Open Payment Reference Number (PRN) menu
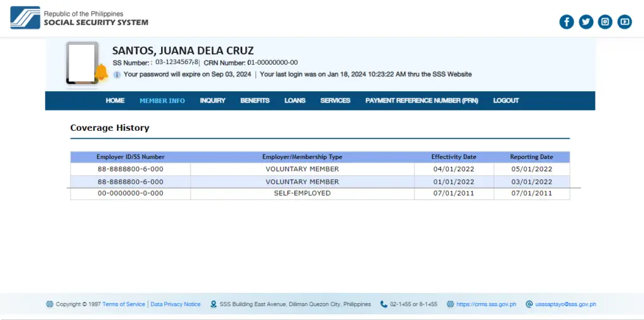The width and height of the screenshot is (644, 320). point(421,101)
